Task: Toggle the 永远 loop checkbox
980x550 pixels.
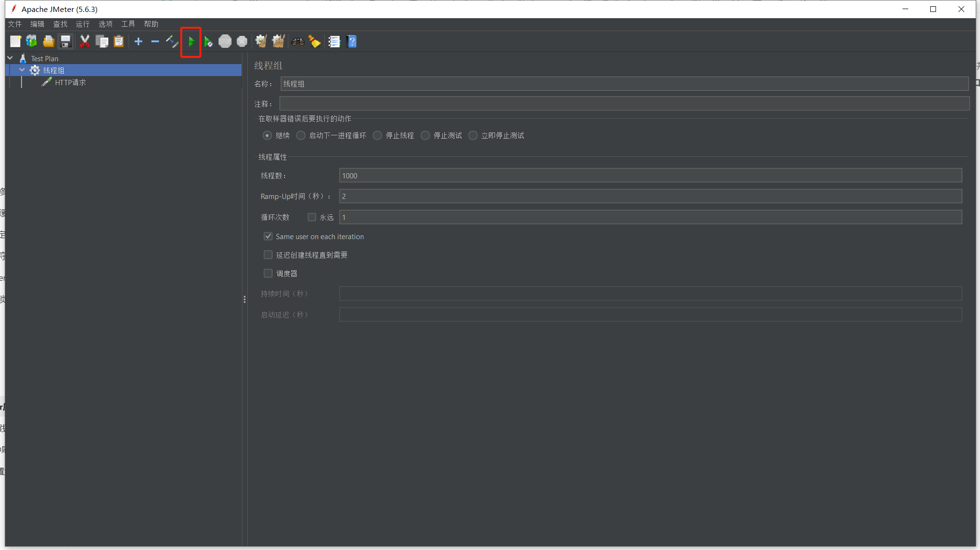Action: coord(312,217)
